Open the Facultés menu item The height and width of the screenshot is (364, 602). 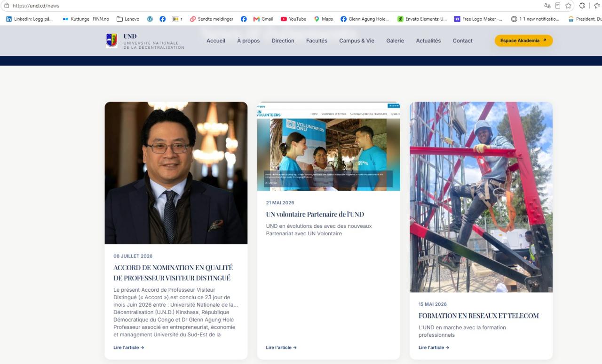click(317, 41)
